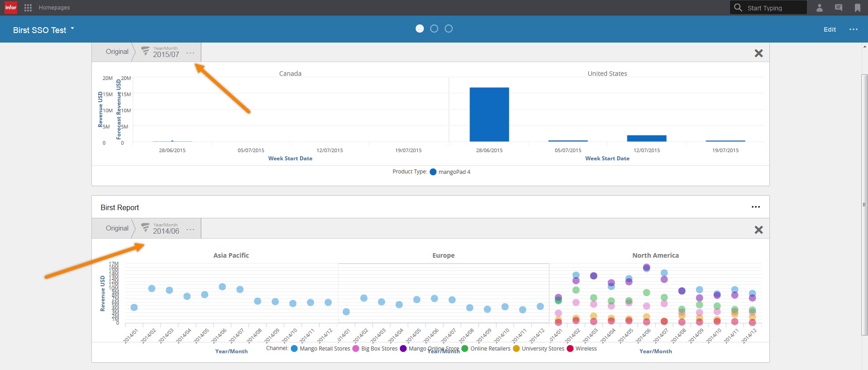Click the United States 12/07/2015 bar
Image resolution: width=868 pixels, height=370 pixels.
(646, 139)
